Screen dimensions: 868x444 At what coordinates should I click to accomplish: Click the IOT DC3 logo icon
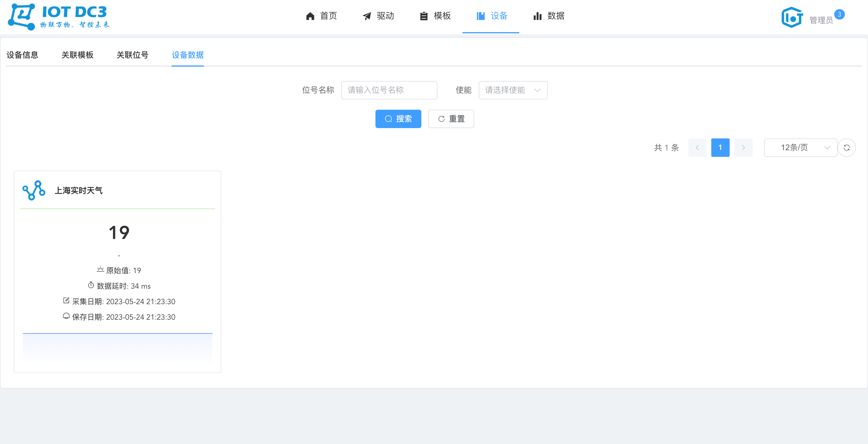(x=22, y=17)
